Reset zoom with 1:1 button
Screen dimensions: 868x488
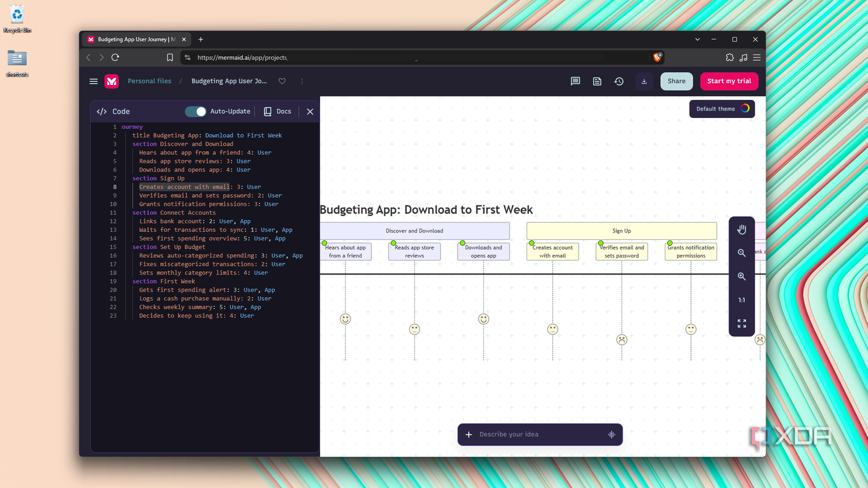(x=742, y=300)
